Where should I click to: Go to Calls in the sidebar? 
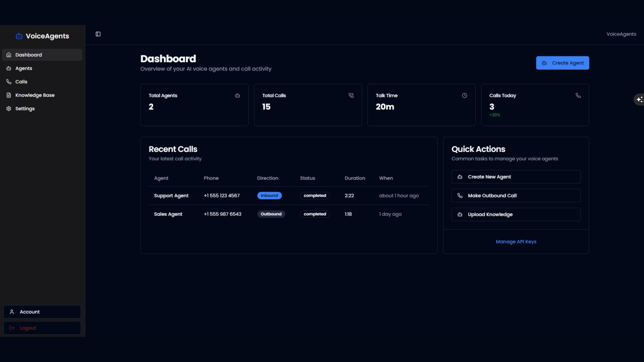coord(21,82)
